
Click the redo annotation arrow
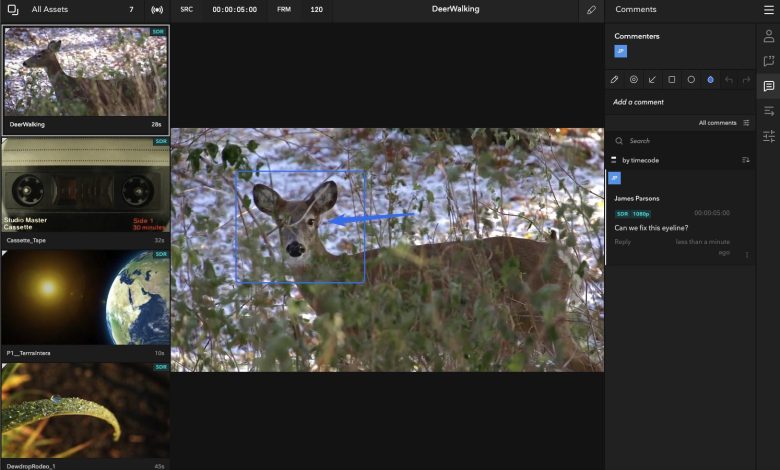(x=746, y=79)
